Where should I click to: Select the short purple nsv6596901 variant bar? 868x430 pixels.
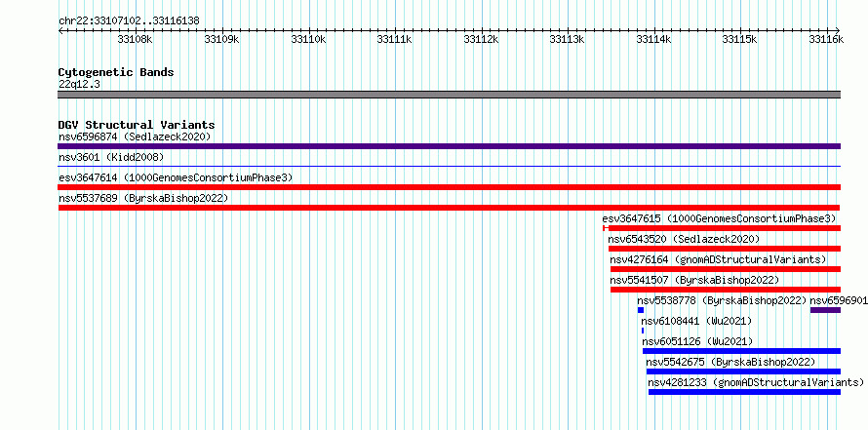click(x=825, y=310)
